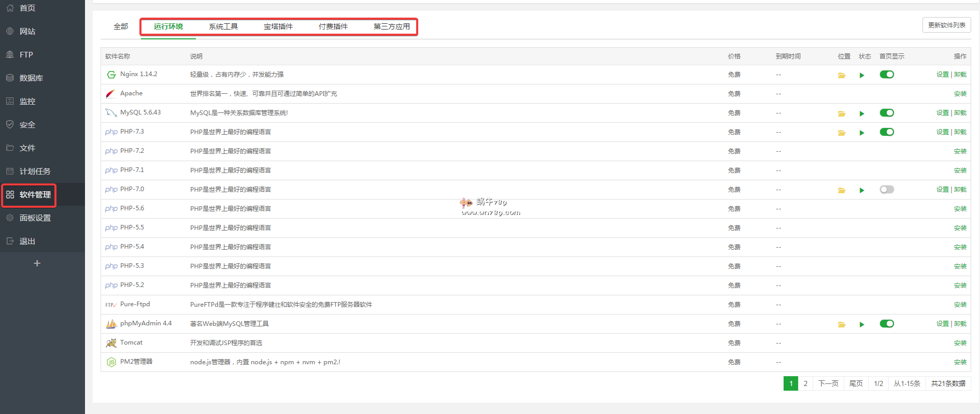Switch to the 付费插件 tab
This screenshot has width=980, height=414.
pyautogui.click(x=333, y=26)
